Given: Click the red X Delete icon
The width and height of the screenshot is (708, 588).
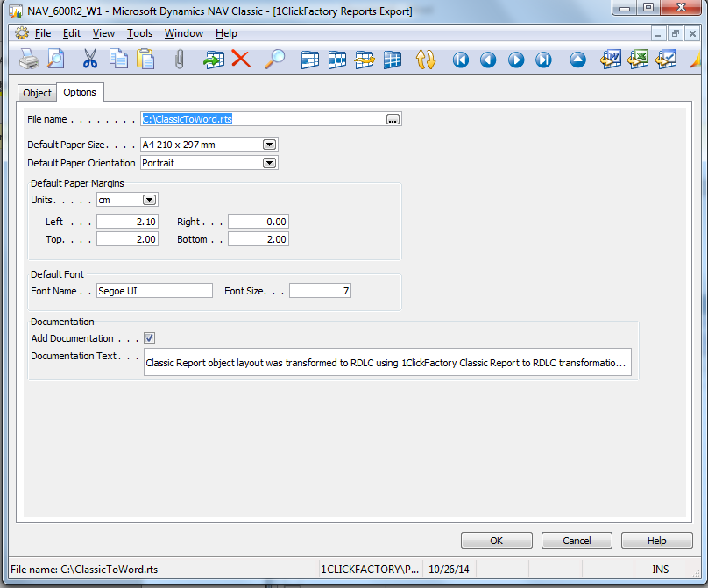Looking at the screenshot, I should coord(241,60).
